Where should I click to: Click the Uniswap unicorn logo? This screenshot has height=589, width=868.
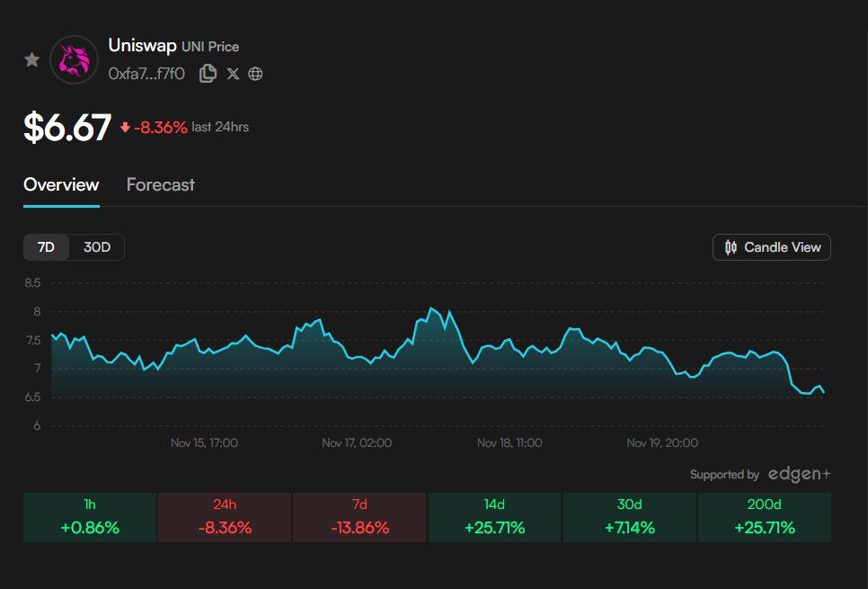(x=75, y=59)
